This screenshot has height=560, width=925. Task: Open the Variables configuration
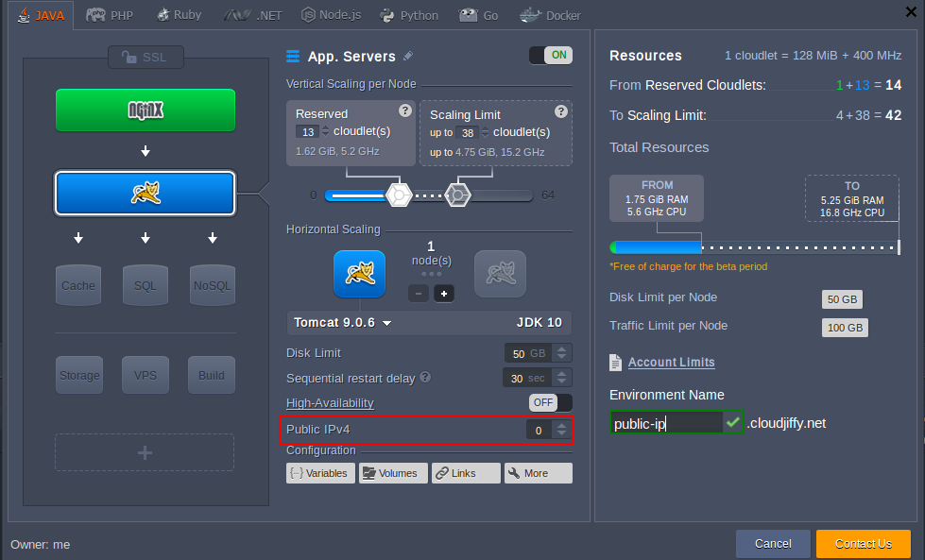click(321, 473)
